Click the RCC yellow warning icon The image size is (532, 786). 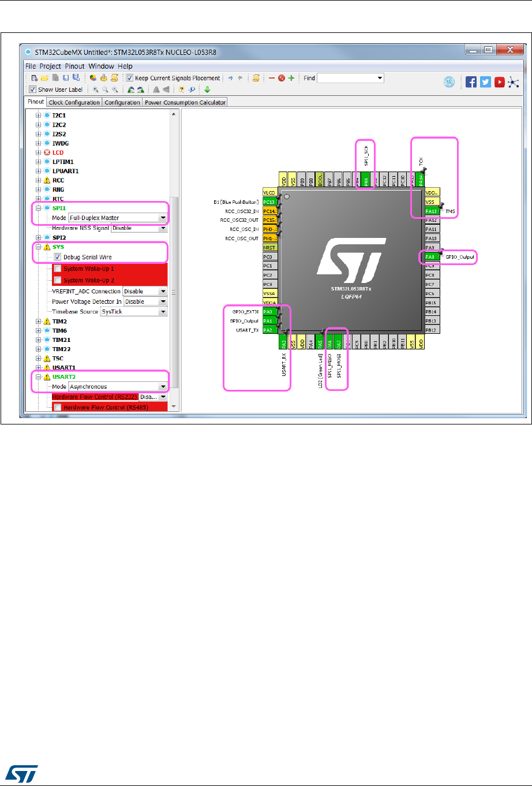(47, 180)
